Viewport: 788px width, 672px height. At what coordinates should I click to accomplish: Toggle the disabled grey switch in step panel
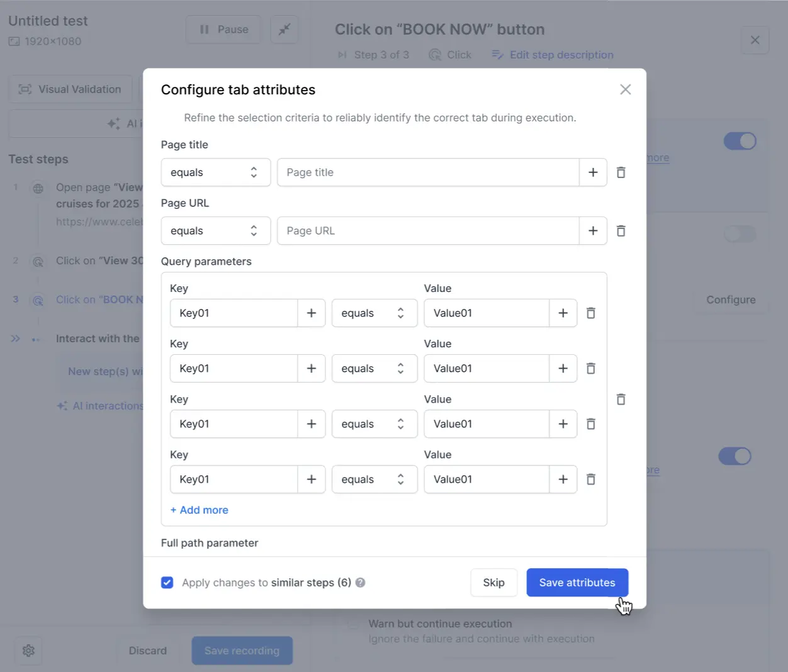pos(740,235)
